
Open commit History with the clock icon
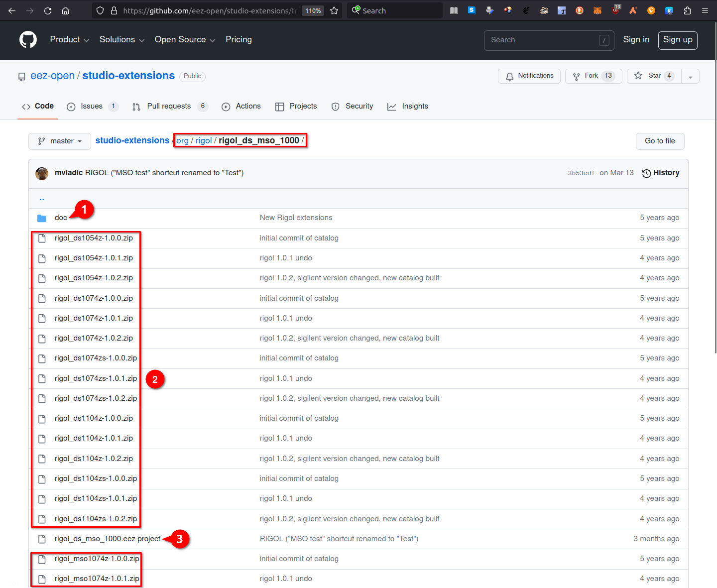pyautogui.click(x=661, y=173)
